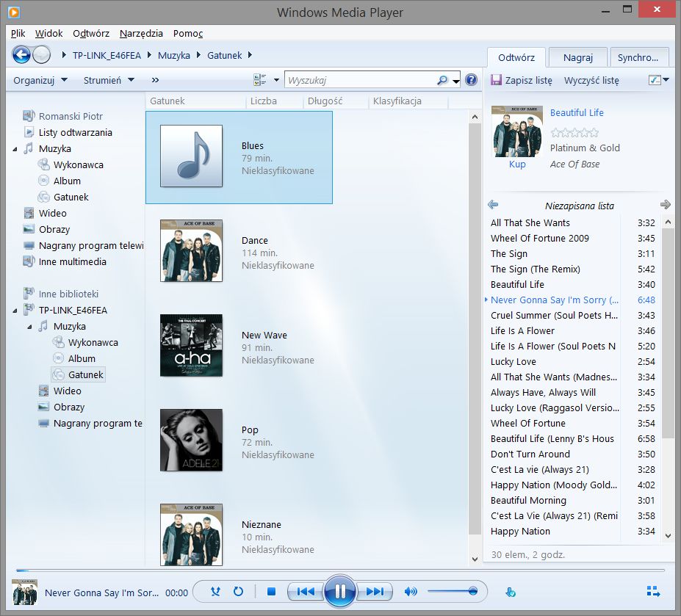This screenshot has width=681, height=616.
Task: Click the save list floppy icon
Action: (496, 80)
